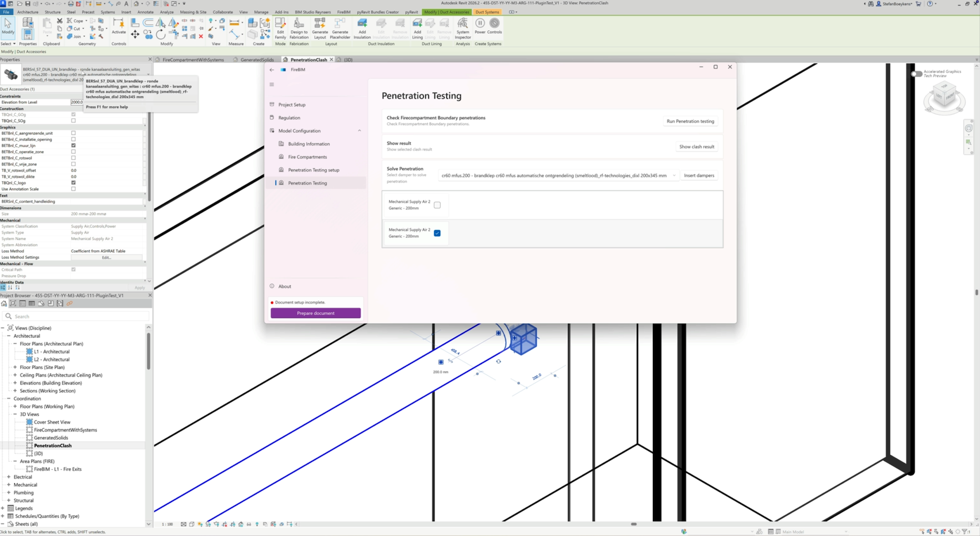Expand the Mechanical tree node
The image size is (980, 536).
tap(9, 485)
